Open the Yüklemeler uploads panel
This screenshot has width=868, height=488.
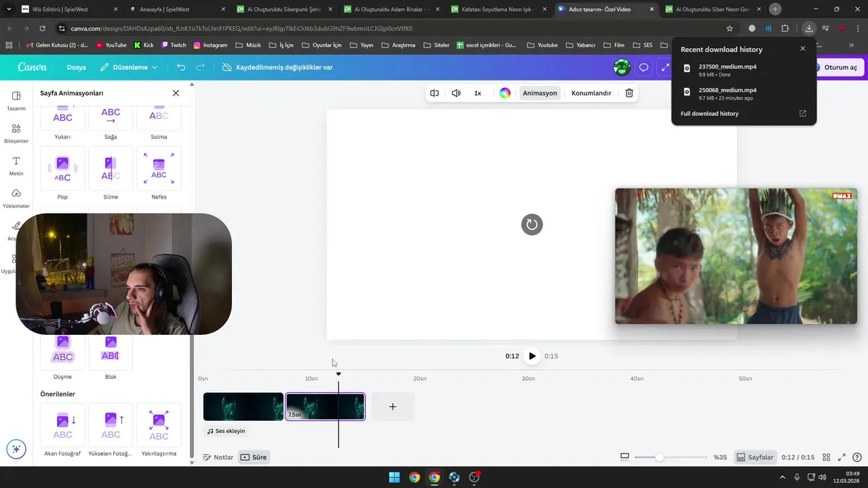pyautogui.click(x=16, y=198)
